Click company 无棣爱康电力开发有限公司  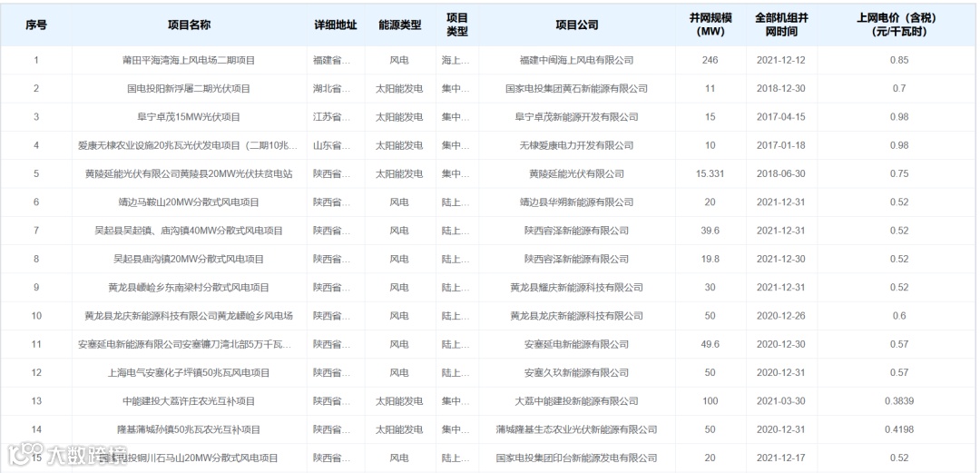click(577, 145)
